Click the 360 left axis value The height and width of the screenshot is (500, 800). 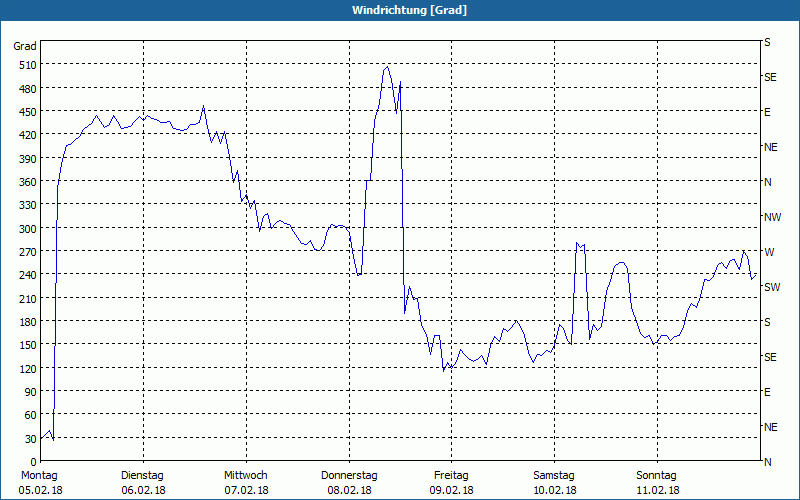28,182
